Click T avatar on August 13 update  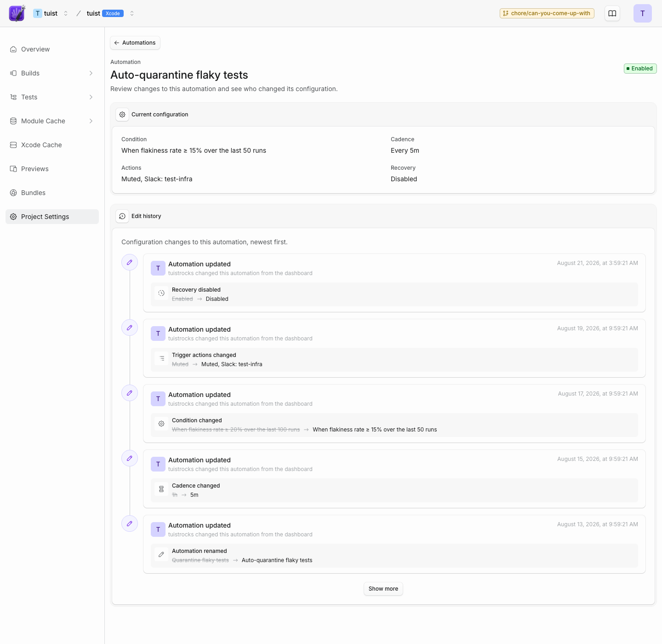[x=158, y=529]
